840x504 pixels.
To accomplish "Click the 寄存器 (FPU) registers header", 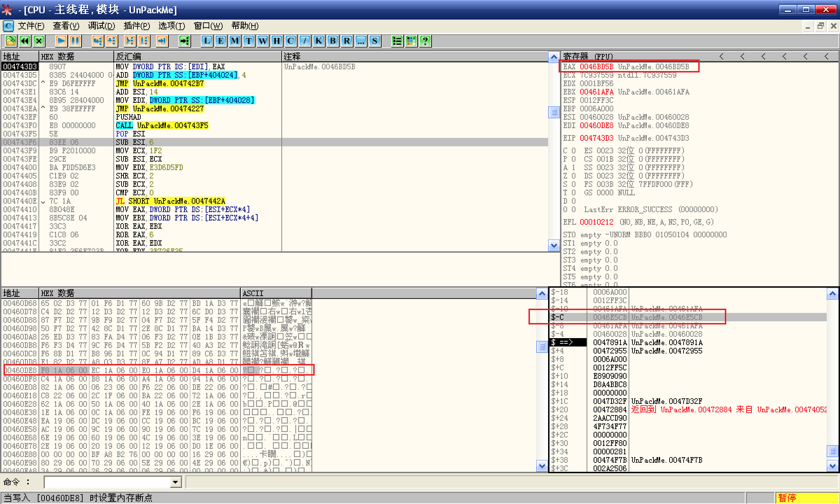I will point(588,56).
